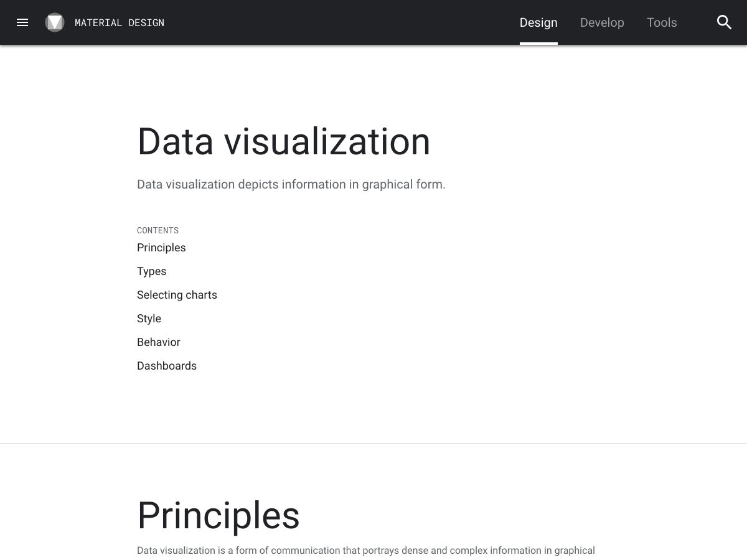This screenshot has width=747, height=560.
Task: Open the hamburger navigation menu
Action: (x=22, y=22)
